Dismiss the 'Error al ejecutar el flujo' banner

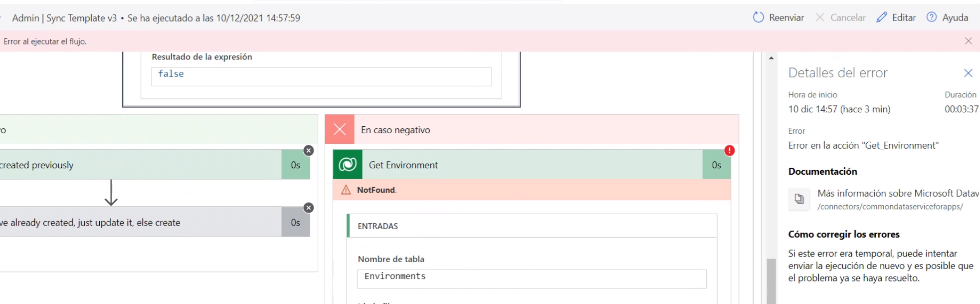click(x=969, y=41)
